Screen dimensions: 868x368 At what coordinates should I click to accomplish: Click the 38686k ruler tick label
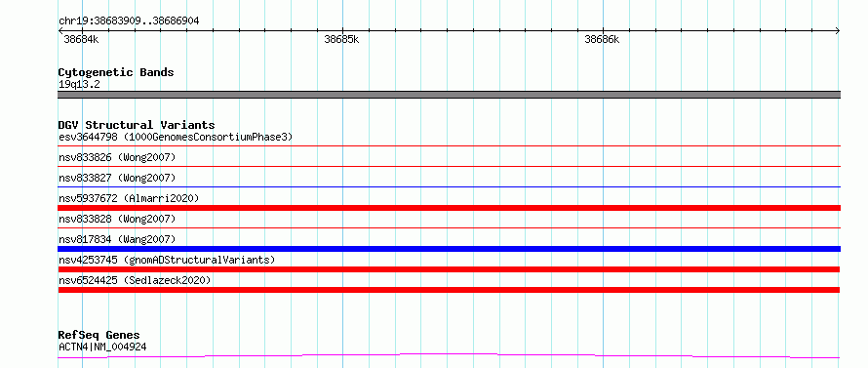coord(602,40)
